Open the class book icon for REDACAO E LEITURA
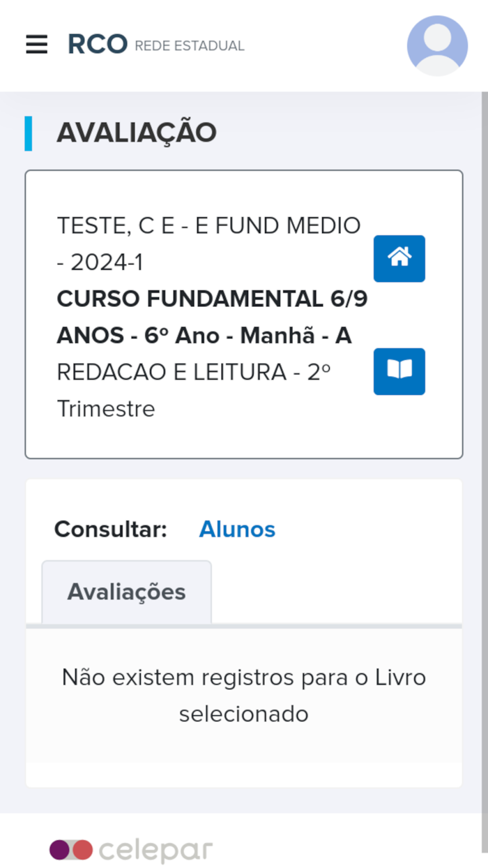The image size is (488, 868). coord(399,371)
